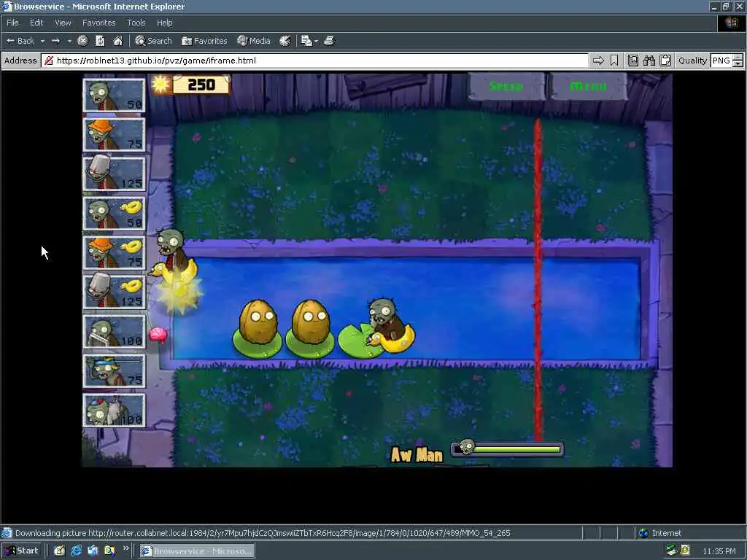Click the level progress bar at bottom
The height and width of the screenshot is (560, 747).
tap(507, 448)
